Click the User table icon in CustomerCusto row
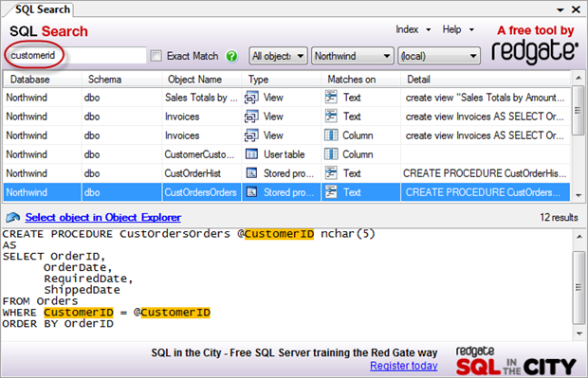Viewport: 588px width, 378px height. [x=251, y=154]
